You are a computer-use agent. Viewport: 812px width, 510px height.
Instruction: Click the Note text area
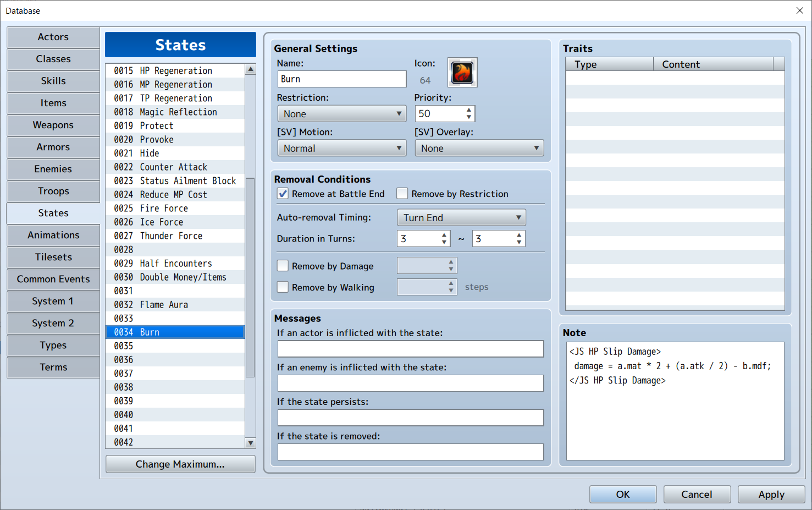(675, 401)
